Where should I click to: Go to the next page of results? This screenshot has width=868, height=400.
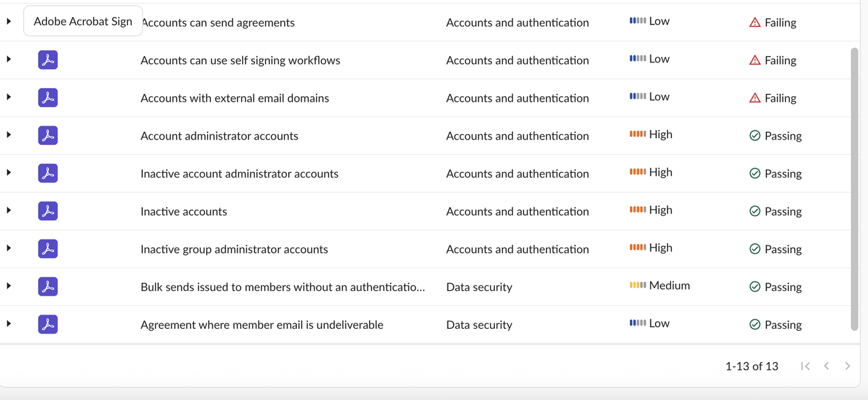click(848, 366)
